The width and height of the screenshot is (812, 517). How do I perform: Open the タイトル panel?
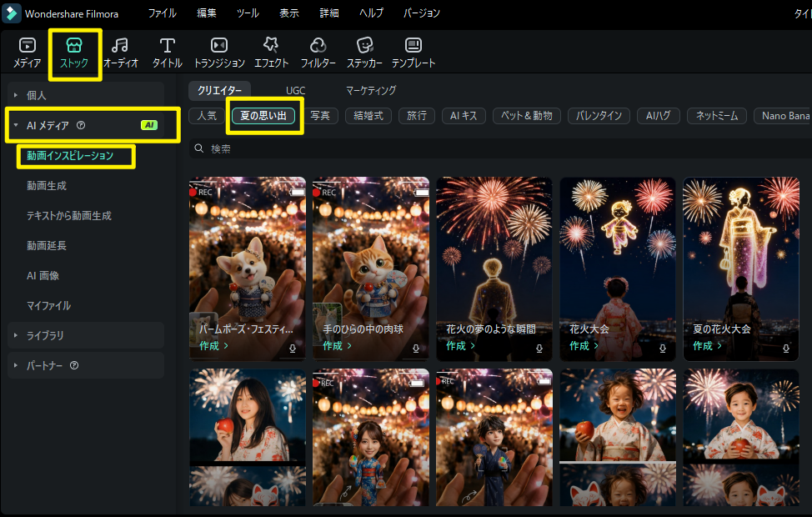(x=167, y=53)
